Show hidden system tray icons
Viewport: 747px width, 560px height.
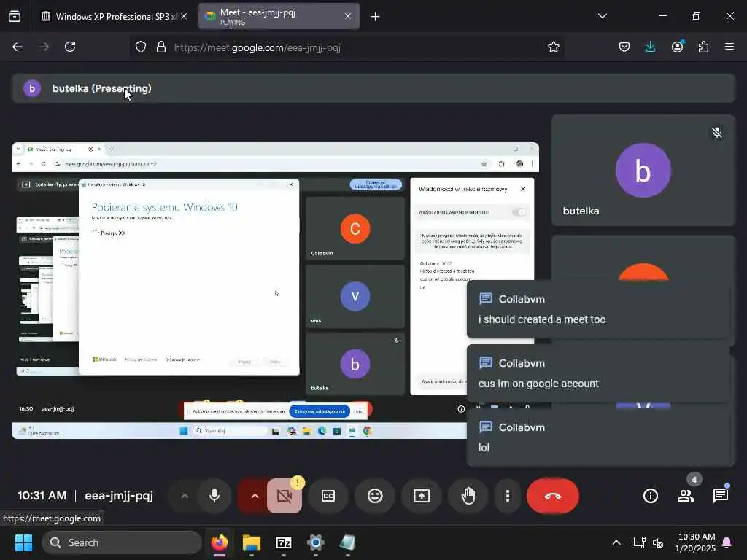tap(616, 542)
